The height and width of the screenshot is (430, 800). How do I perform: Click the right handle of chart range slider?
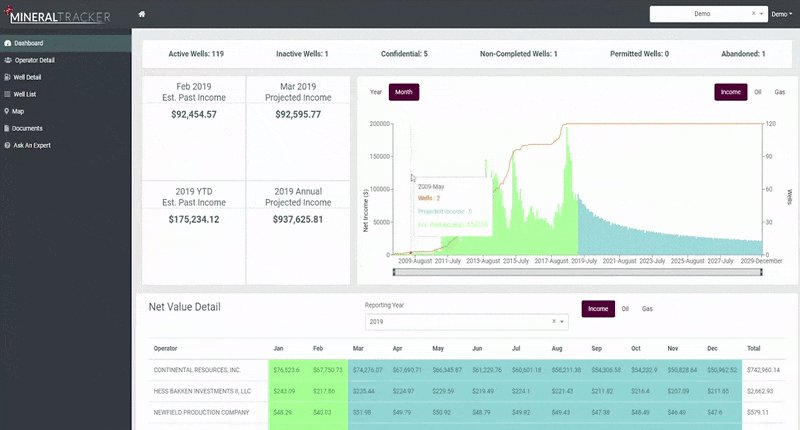[x=761, y=272]
